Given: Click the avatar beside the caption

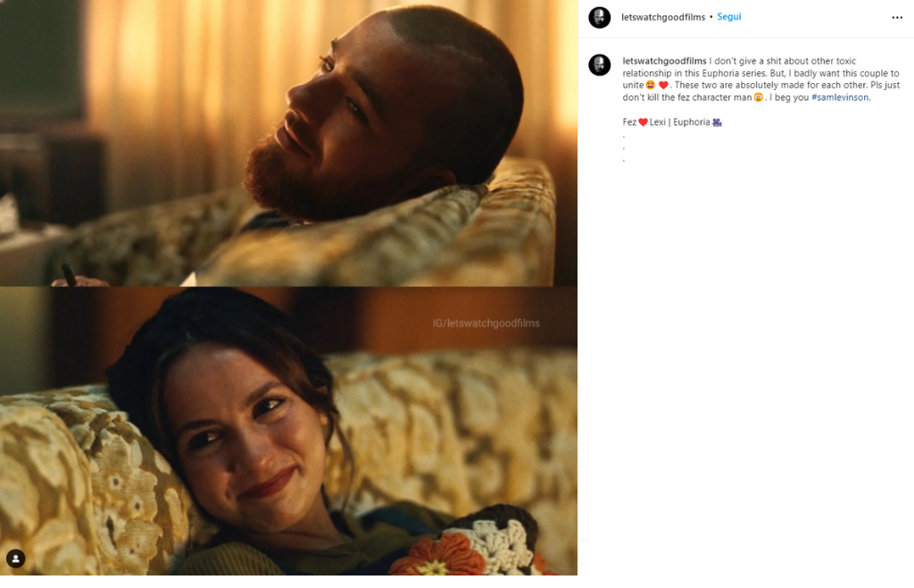Looking at the screenshot, I should 599,64.
